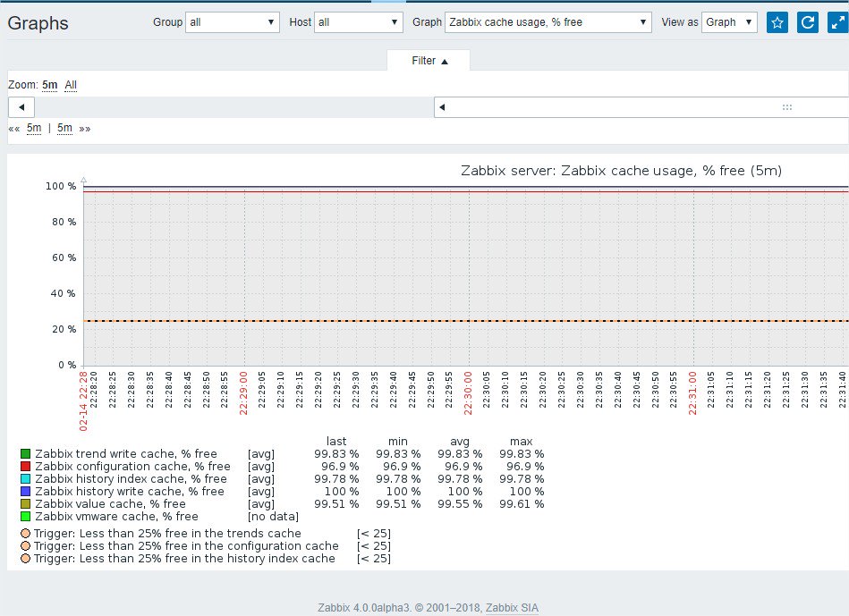Click the far-left timeline scroll arrow button
Image resolution: width=849 pixels, height=616 pixels.
[x=21, y=107]
